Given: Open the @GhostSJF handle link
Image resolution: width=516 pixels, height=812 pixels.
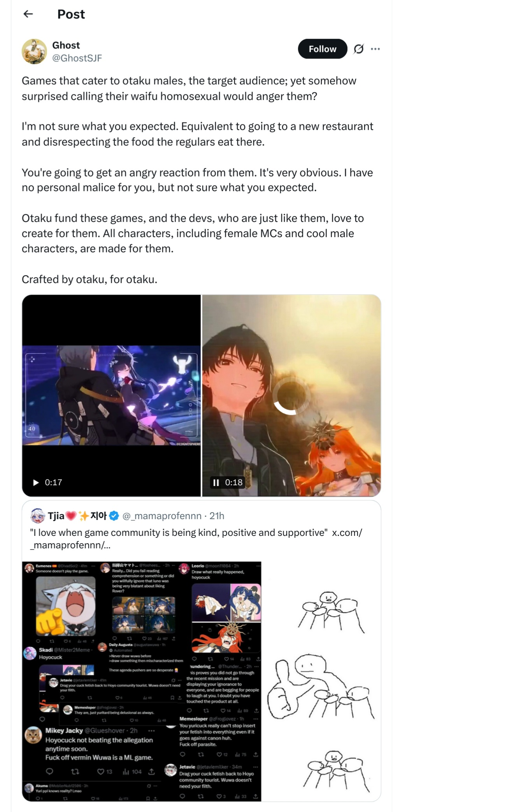Looking at the screenshot, I should click(x=77, y=58).
